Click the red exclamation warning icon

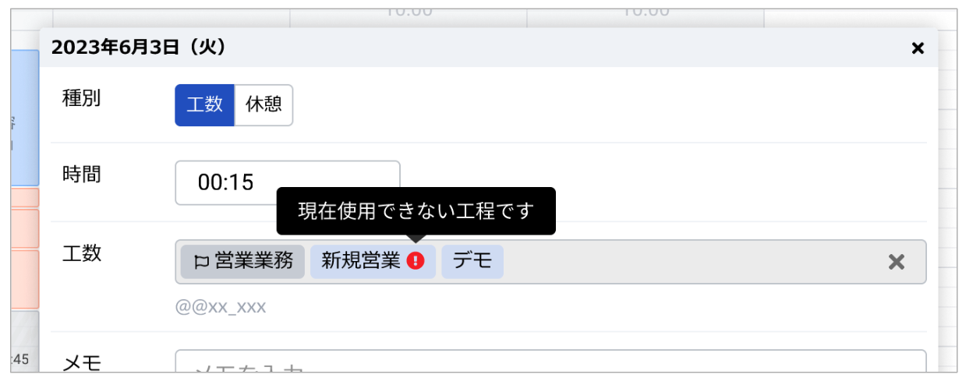point(416,262)
